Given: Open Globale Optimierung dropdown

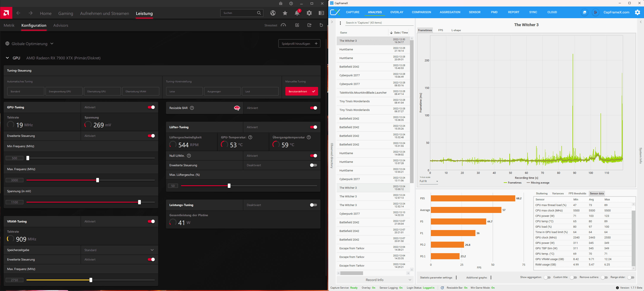Looking at the screenshot, I should tap(30, 44).
